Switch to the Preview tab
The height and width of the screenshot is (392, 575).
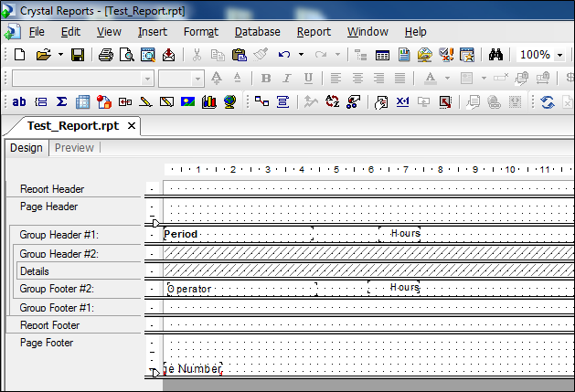coord(74,148)
